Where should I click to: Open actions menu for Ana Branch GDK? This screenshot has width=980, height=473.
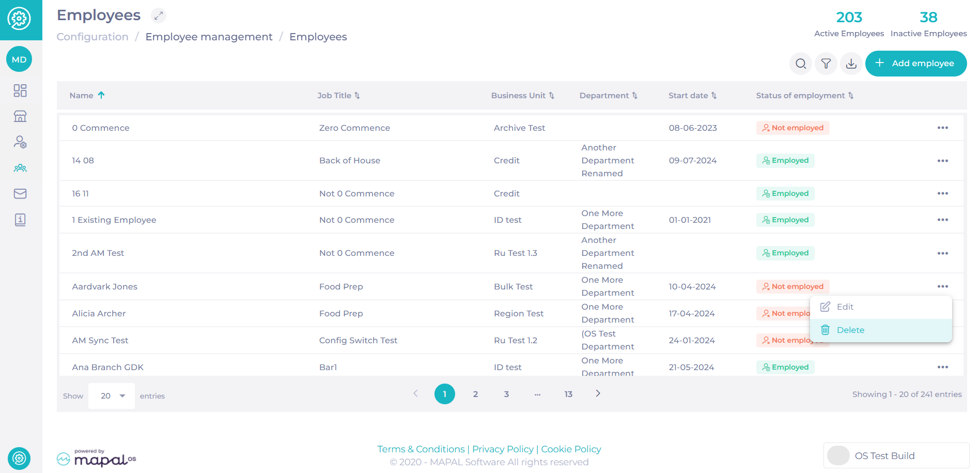[x=943, y=367]
